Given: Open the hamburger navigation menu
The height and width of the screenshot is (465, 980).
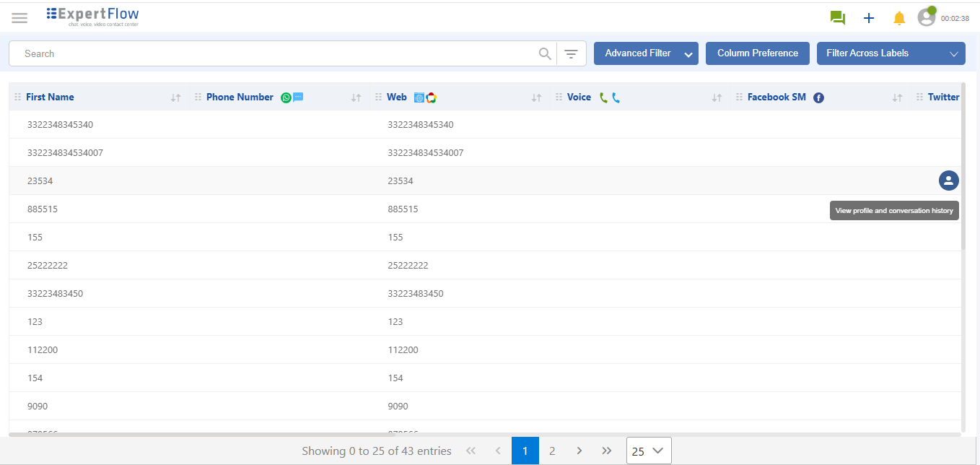Looking at the screenshot, I should coord(19,18).
